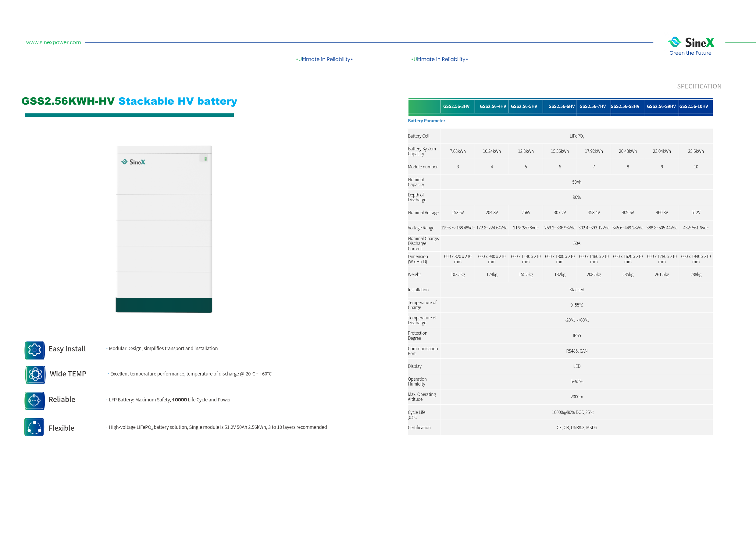This screenshot has height=535, width=756.
Task: Click the Stacked installation value
Action: [576, 290]
